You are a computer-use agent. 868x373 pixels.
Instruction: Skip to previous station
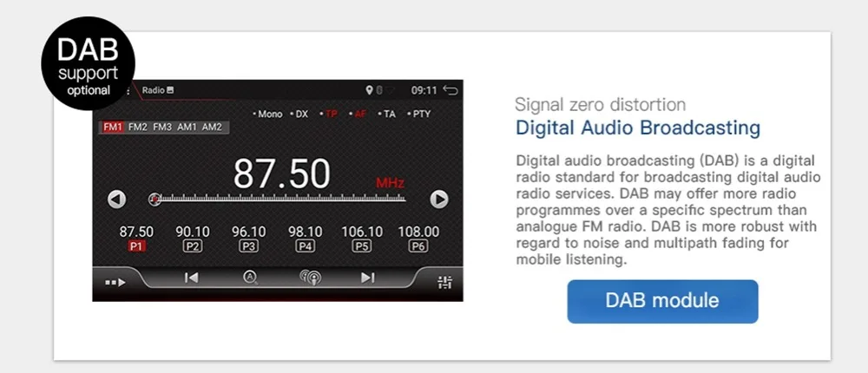[191, 278]
